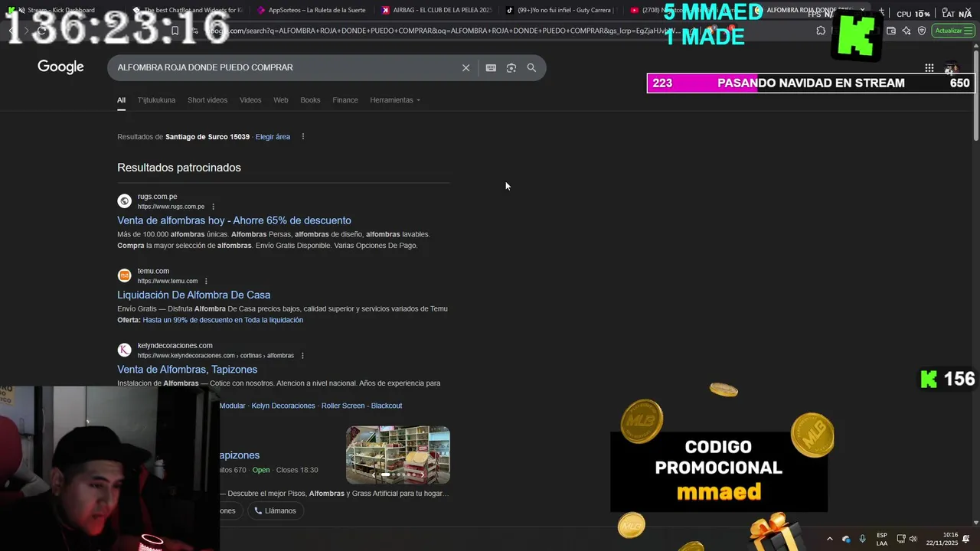Viewport: 980px width, 551px height.
Task: Open Venta de Alfombras, Tapizones ad
Action: click(x=187, y=370)
